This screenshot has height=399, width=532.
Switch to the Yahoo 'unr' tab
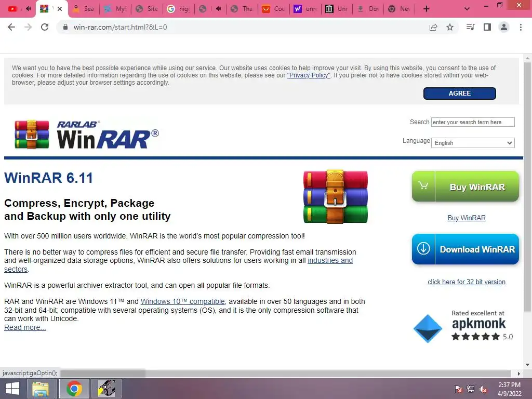click(x=305, y=9)
